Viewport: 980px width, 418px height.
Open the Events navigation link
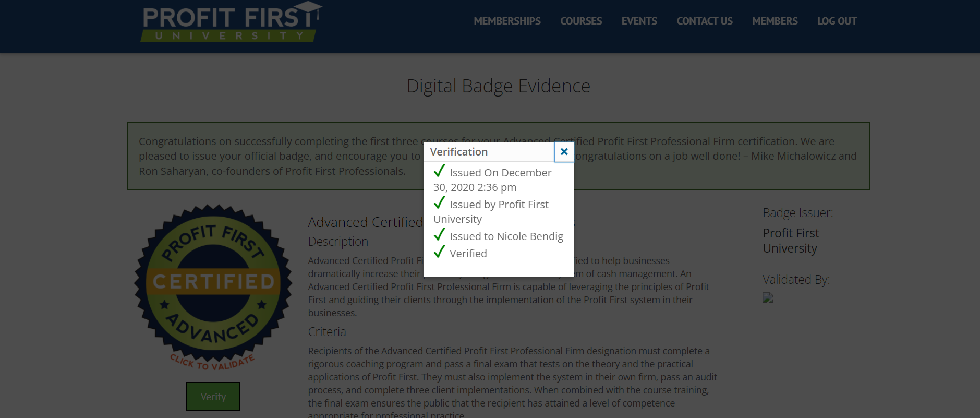(x=639, y=21)
